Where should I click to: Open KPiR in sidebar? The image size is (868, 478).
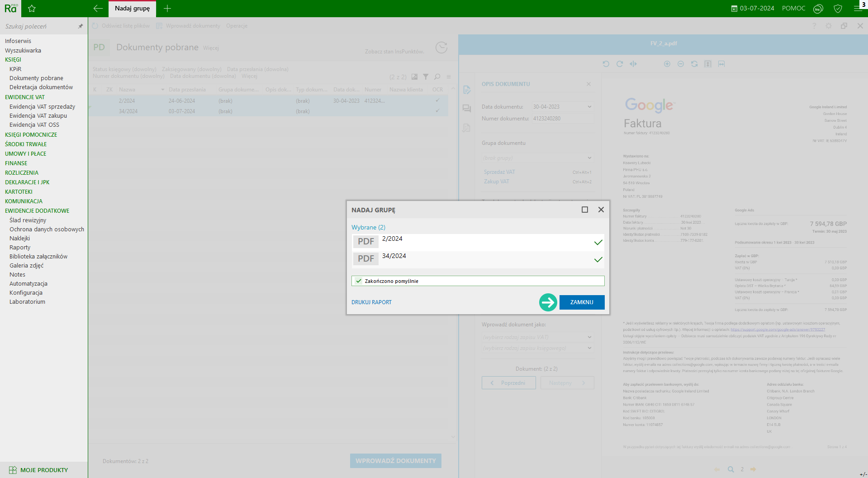pos(15,69)
